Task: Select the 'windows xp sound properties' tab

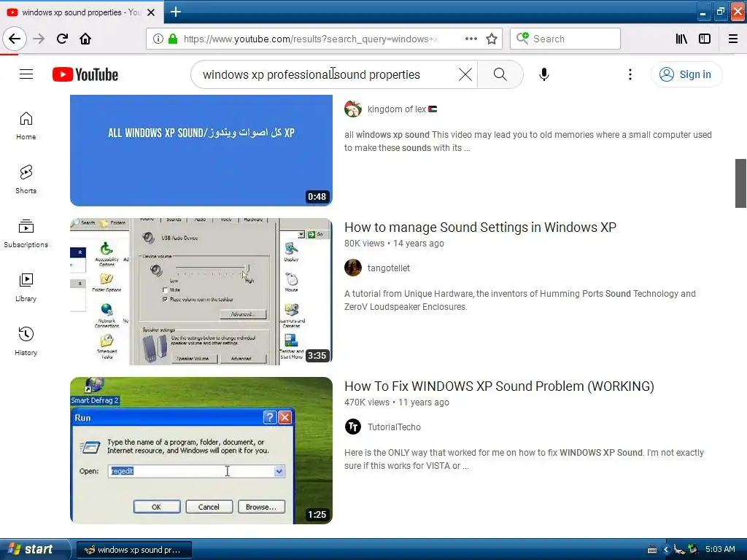Action: coord(82,12)
